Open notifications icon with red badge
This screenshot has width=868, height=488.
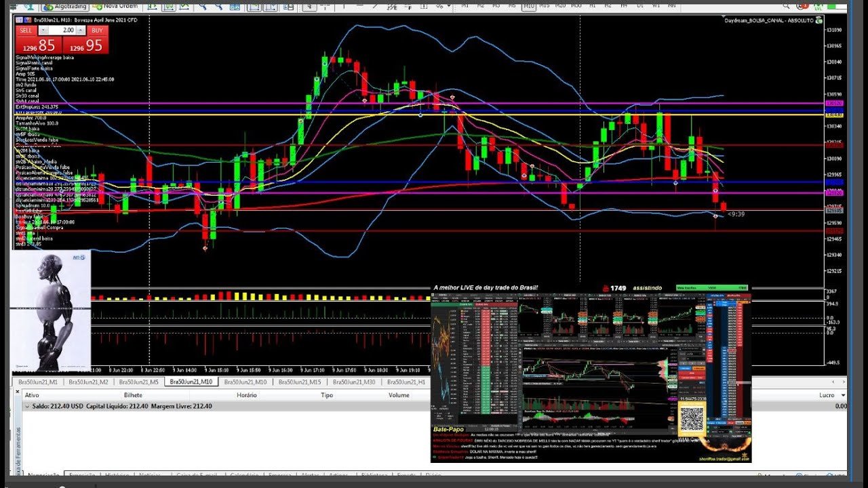(802, 5)
